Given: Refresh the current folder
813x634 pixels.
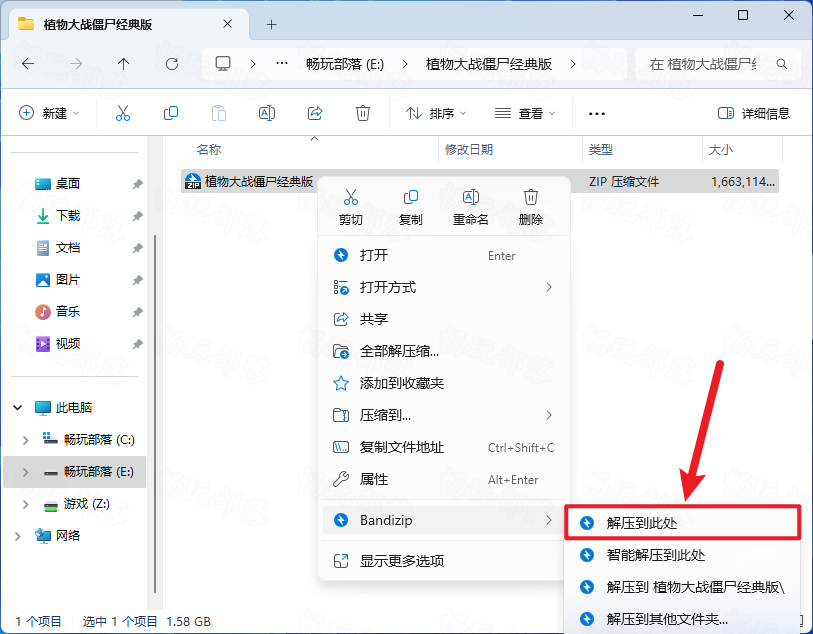Looking at the screenshot, I should [x=172, y=64].
